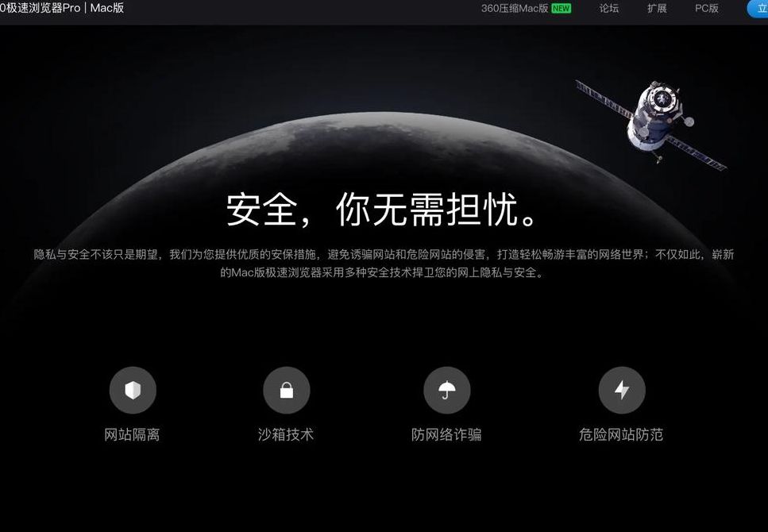768x532 pixels.
Task: Go to the 扩展 extensions page
Action: (x=657, y=8)
